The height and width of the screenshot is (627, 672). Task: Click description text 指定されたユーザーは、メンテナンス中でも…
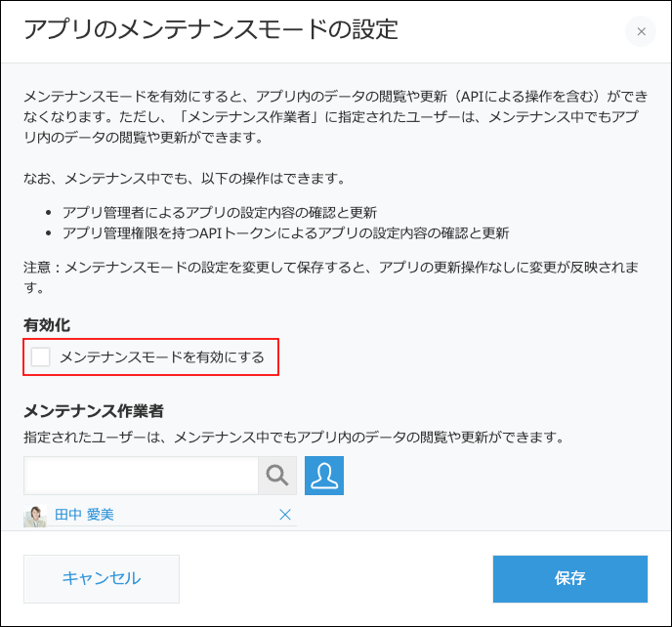point(294,438)
